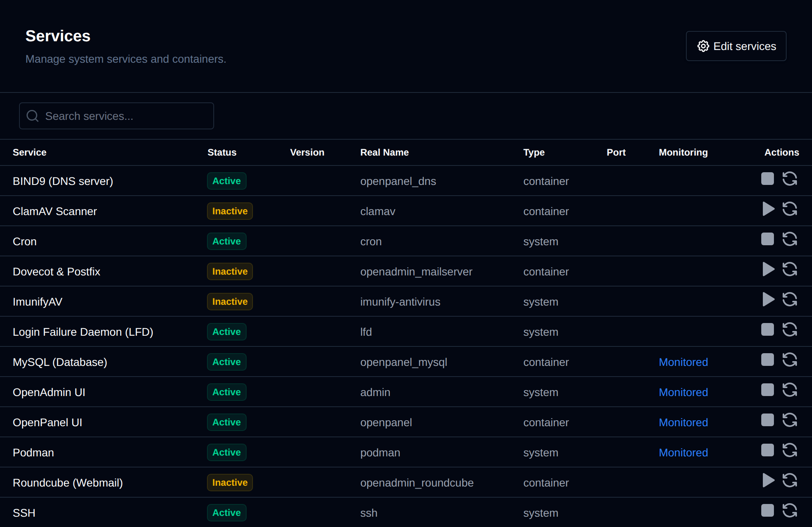Start the Dovecot & Postfix service
This screenshot has width=812, height=527.
coord(768,269)
